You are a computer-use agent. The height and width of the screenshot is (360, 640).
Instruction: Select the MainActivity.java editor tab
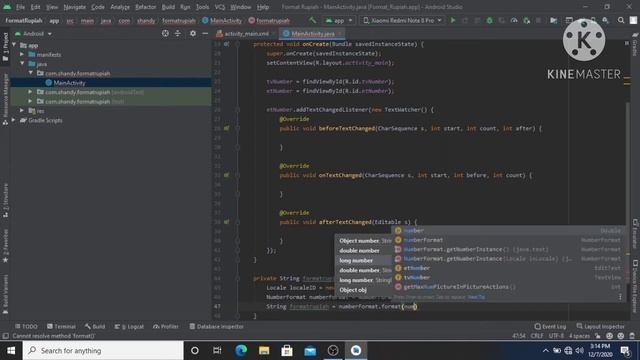pos(313,33)
